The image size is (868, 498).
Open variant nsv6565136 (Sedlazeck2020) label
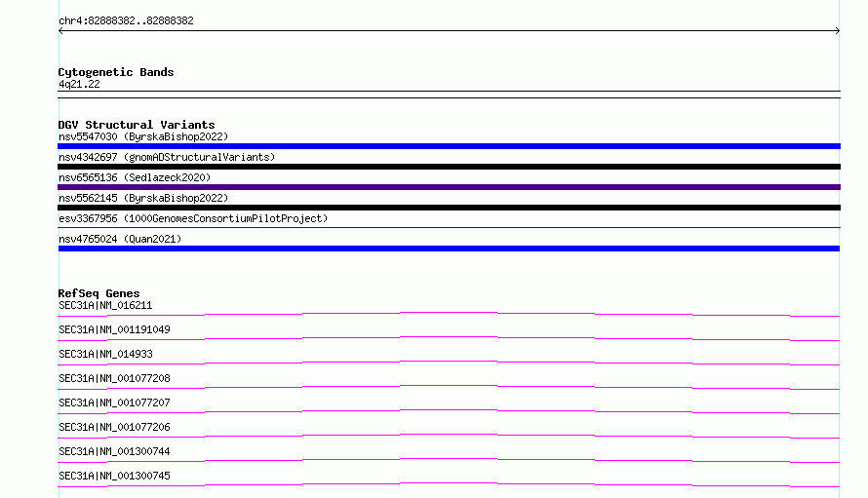(x=135, y=177)
